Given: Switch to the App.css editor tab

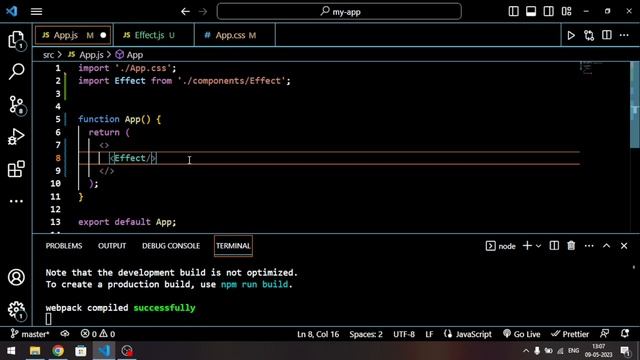Looking at the screenshot, I should [236, 35].
